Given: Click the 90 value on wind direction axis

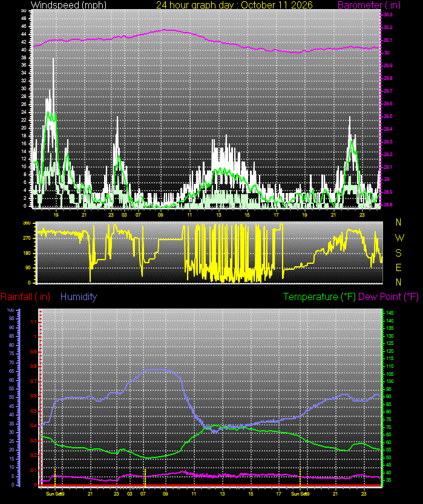Looking at the screenshot, I should point(28,268).
